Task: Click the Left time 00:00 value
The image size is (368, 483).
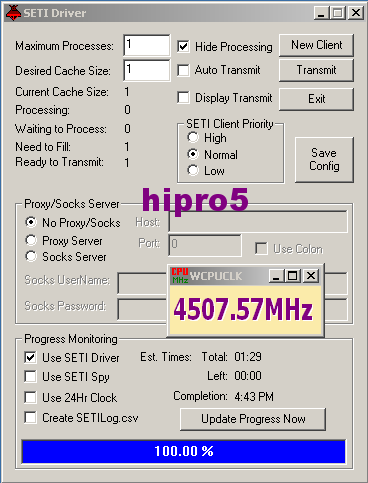Action: [x=248, y=376]
